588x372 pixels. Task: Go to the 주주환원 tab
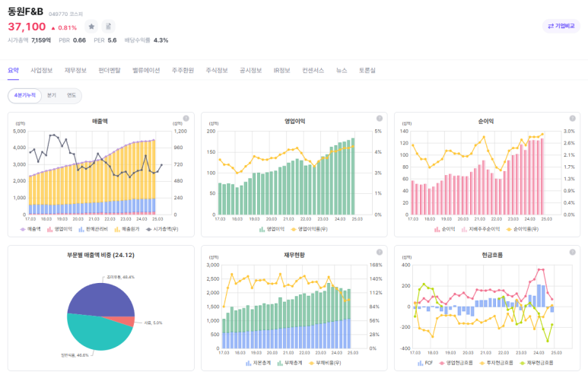183,71
